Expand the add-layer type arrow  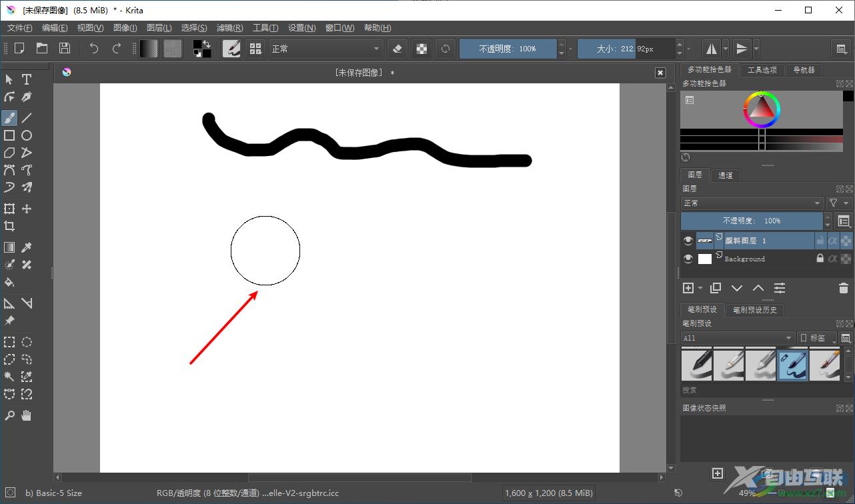(700, 289)
